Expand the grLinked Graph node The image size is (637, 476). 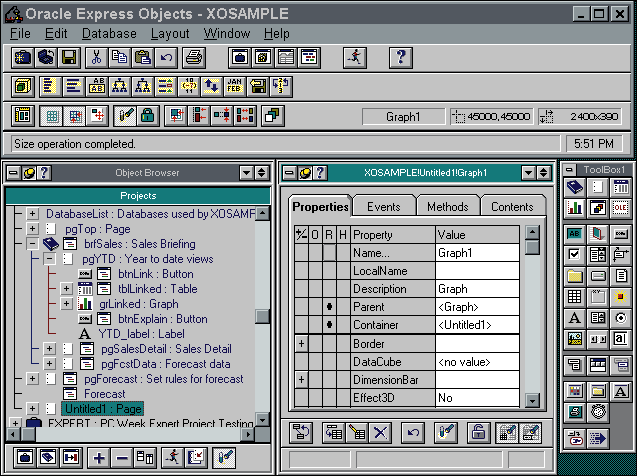[x=67, y=304]
